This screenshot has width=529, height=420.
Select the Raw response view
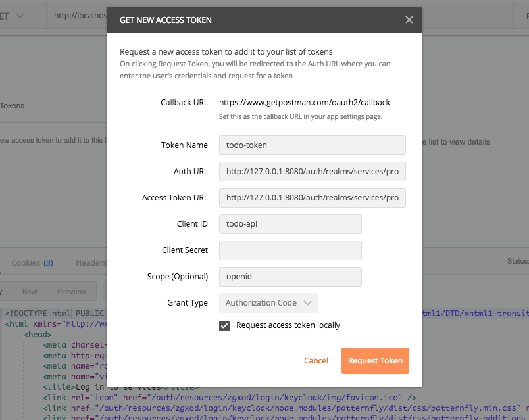[x=30, y=291]
